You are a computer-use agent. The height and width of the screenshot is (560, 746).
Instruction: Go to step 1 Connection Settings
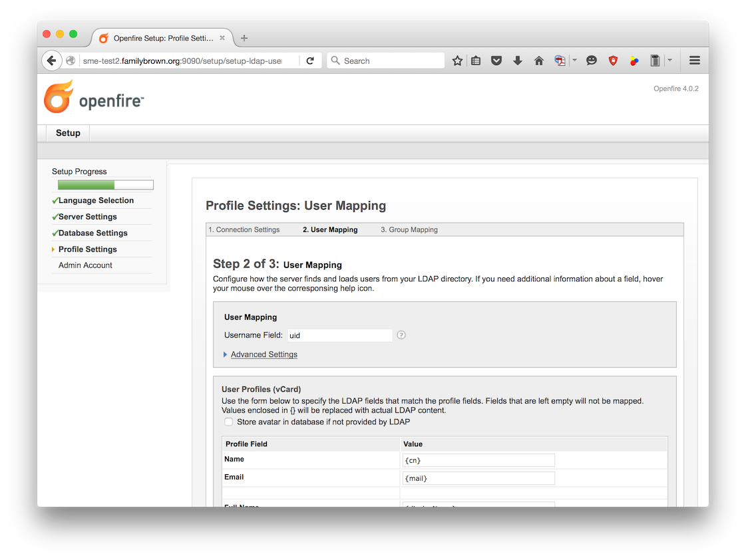pos(244,229)
